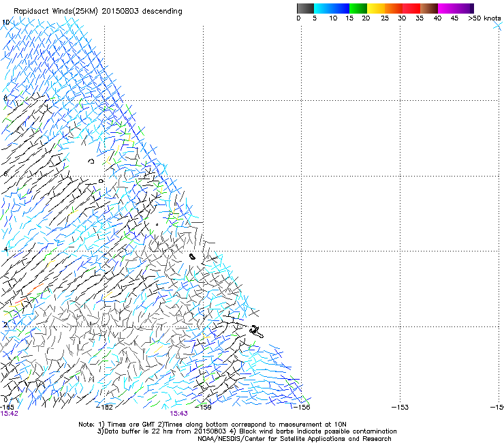Click the 'NOAA/NESDIS/Center for Satellite Applications' credit
This screenshot has width=504, height=443.
pyautogui.click(x=294, y=439)
